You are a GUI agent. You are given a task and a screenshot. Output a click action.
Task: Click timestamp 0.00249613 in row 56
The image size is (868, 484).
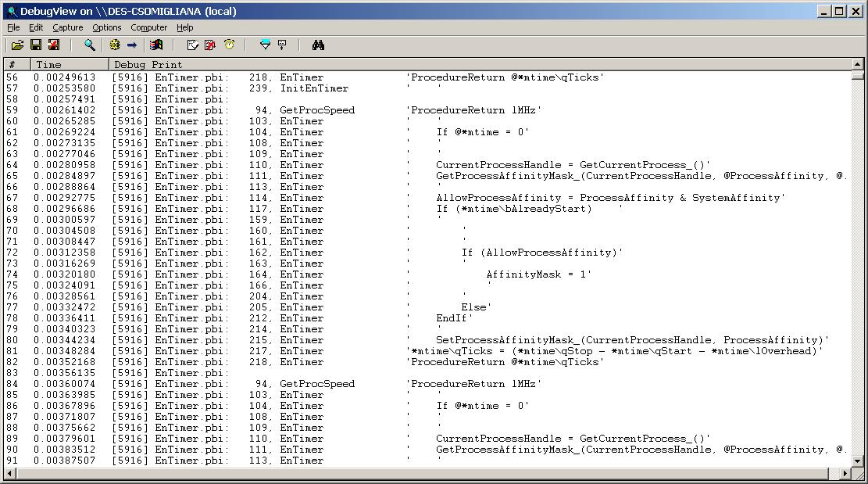[64, 77]
